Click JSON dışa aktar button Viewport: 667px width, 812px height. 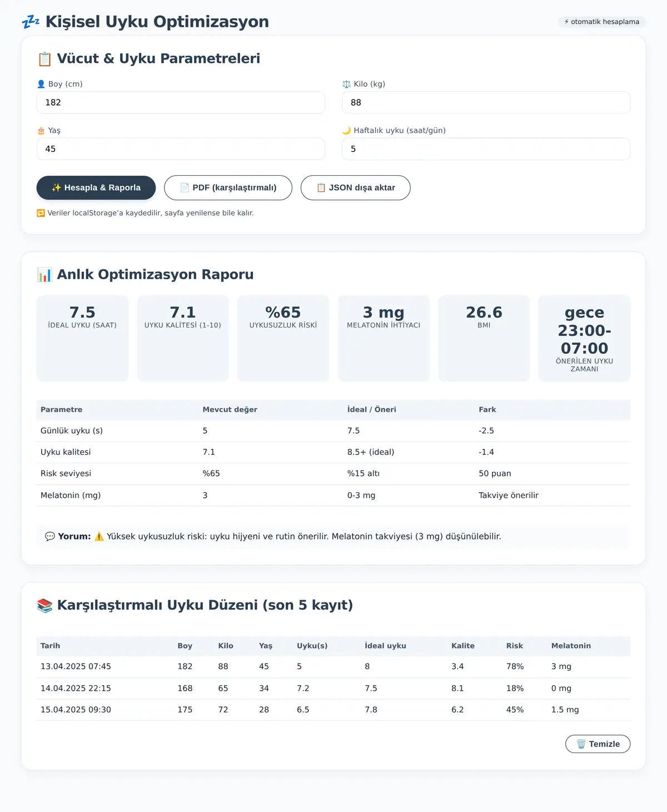[356, 188]
